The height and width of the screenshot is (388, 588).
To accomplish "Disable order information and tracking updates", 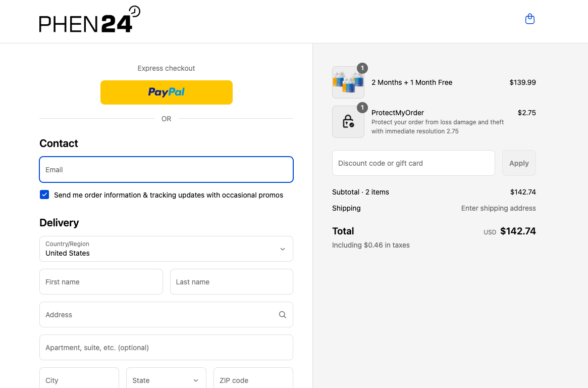I will pos(44,194).
